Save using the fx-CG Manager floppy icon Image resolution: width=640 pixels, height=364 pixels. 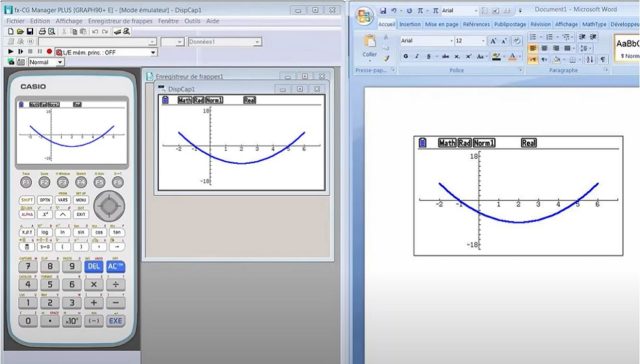30,31
